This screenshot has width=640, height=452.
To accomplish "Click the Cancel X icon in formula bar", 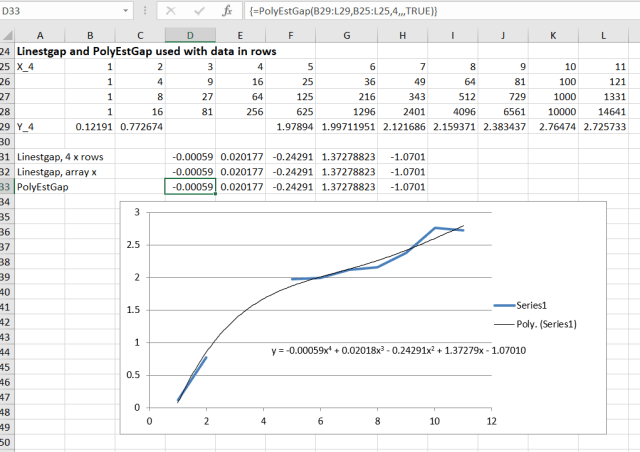I will (x=170, y=10).
